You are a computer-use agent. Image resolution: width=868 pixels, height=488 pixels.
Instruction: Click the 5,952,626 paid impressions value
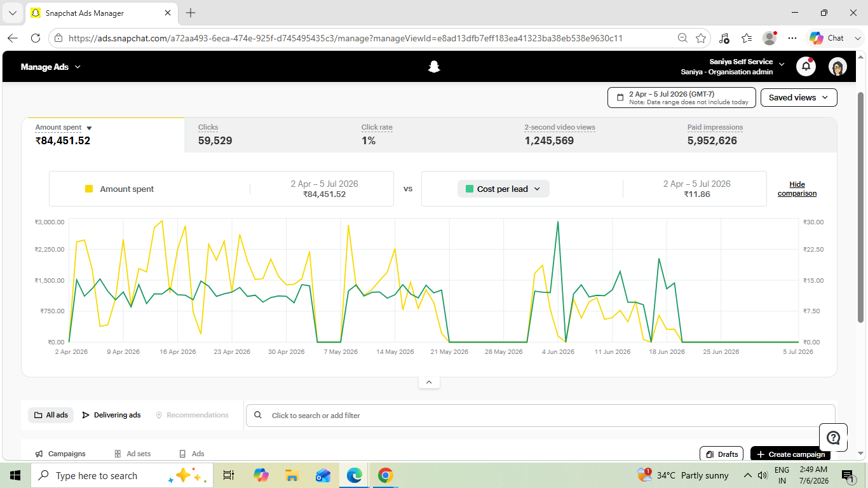tap(712, 141)
